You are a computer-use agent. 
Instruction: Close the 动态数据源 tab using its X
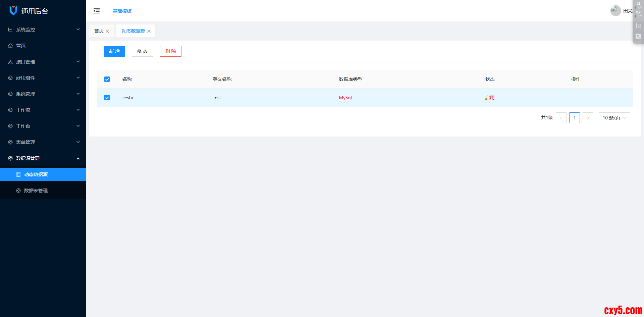tap(149, 31)
